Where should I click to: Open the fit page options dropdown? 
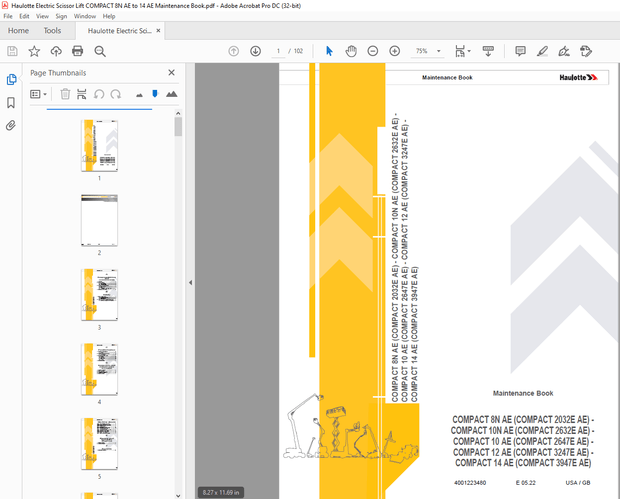462,51
